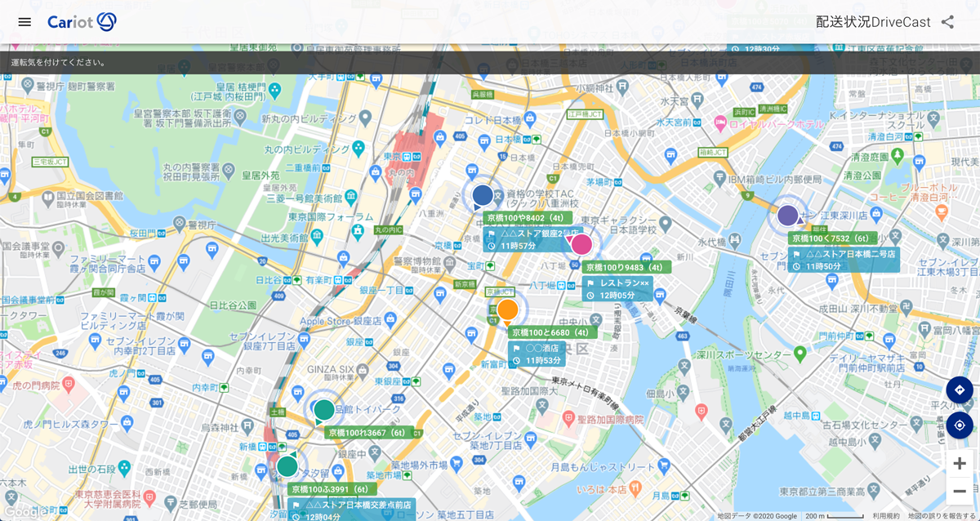Click the 清澄庭園 park pin
980x521 pixels.
898,155
